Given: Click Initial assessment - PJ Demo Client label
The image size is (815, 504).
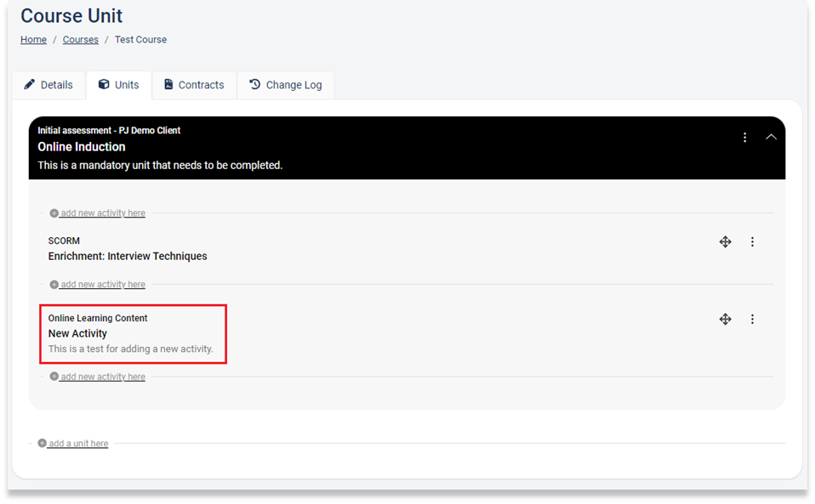Looking at the screenshot, I should [109, 130].
